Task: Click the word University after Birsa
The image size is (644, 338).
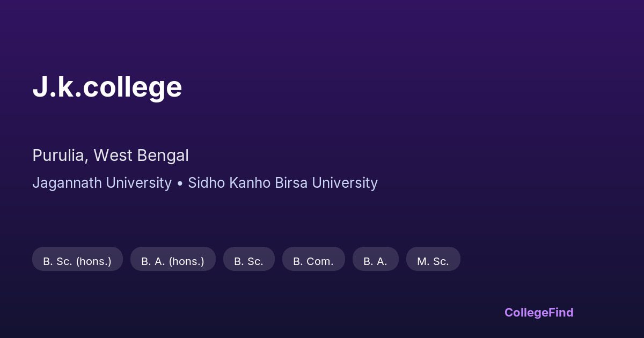Action: [345, 183]
